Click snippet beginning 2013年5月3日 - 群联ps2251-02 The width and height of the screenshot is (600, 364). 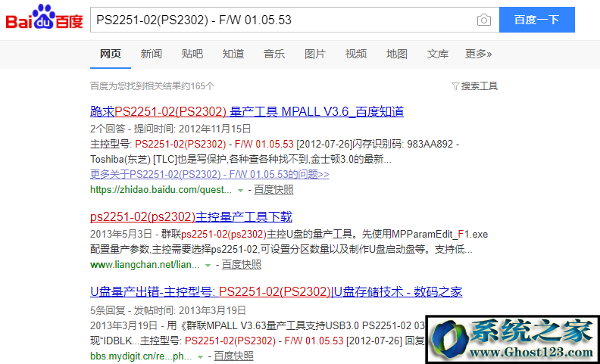click(x=289, y=234)
